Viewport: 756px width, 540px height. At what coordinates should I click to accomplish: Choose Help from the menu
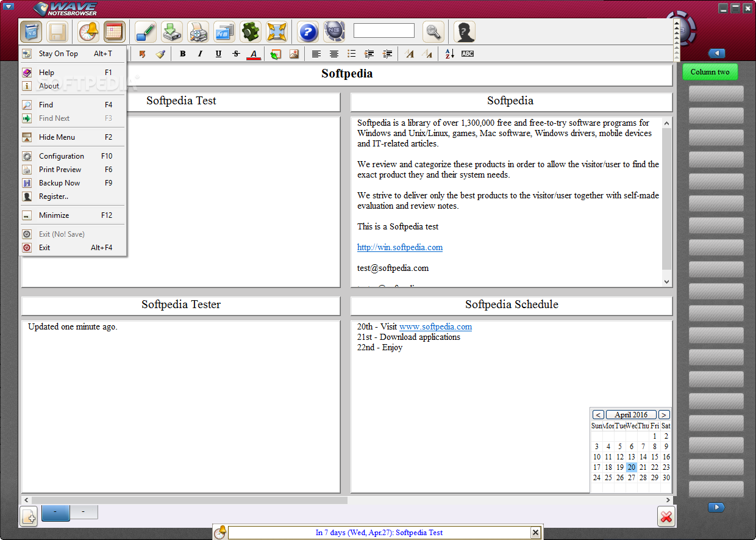(73, 73)
